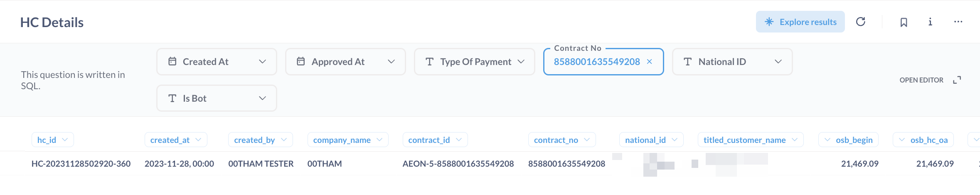Open the Approved At date filter
This screenshot has height=195, width=980.
coord(345,62)
